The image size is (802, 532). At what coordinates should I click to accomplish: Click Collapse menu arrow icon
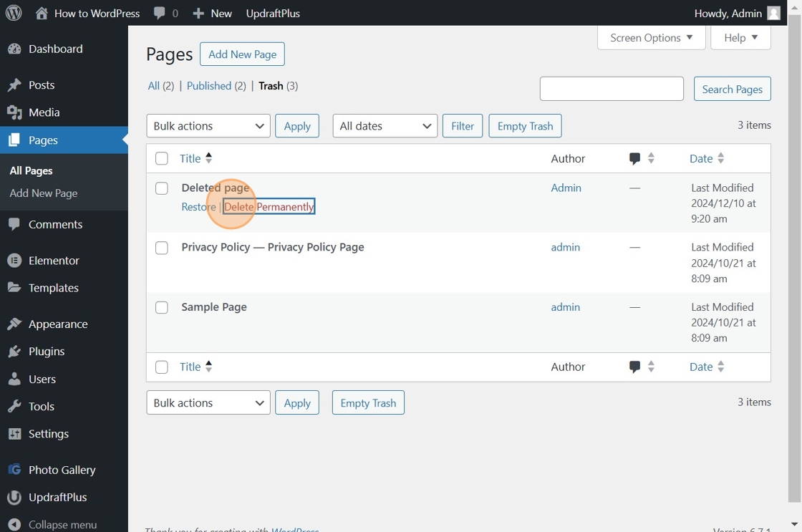(x=14, y=524)
